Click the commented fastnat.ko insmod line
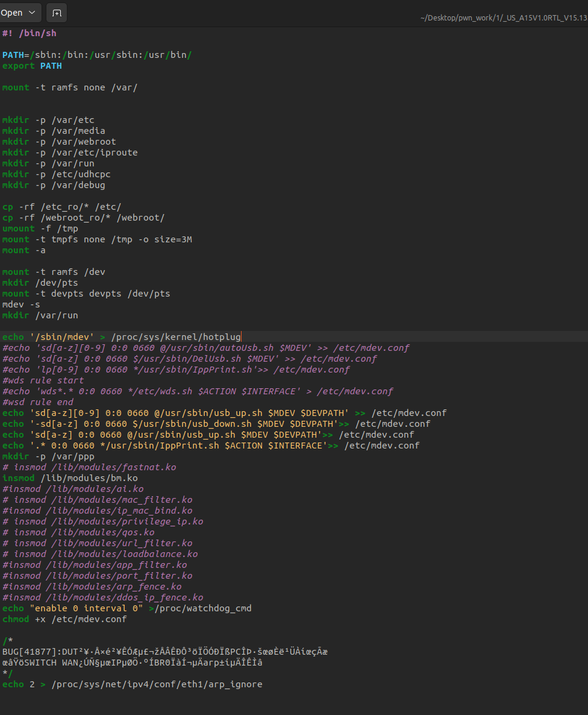The height and width of the screenshot is (715, 588). pyautogui.click(x=89, y=467)
